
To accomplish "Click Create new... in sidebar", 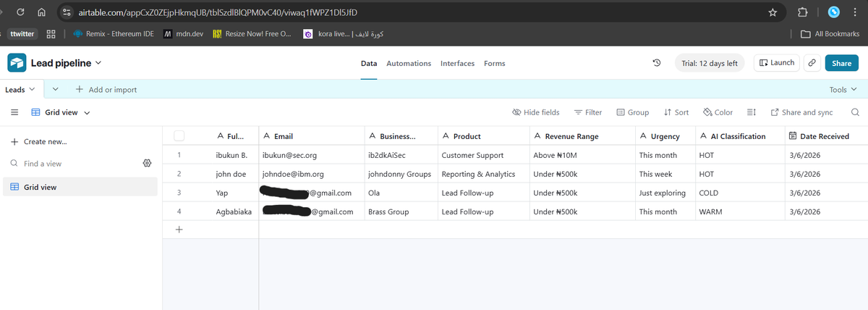I will point(39,141).
